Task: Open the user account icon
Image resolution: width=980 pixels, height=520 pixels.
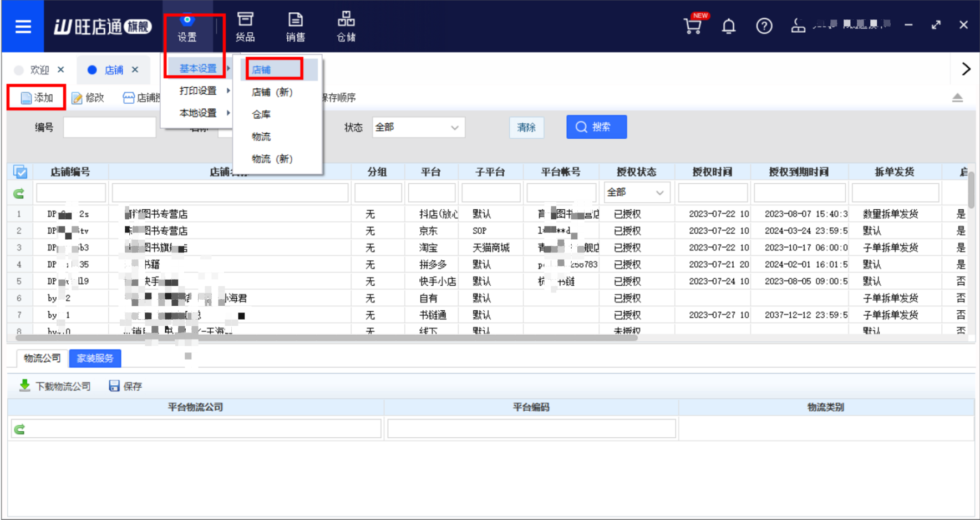Action: 798,26
